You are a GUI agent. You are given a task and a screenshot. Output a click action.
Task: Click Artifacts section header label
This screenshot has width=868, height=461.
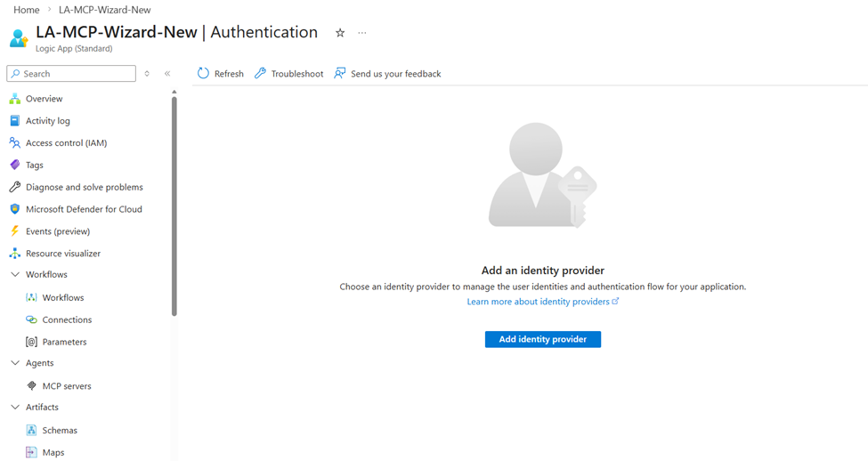pos(42,408)
